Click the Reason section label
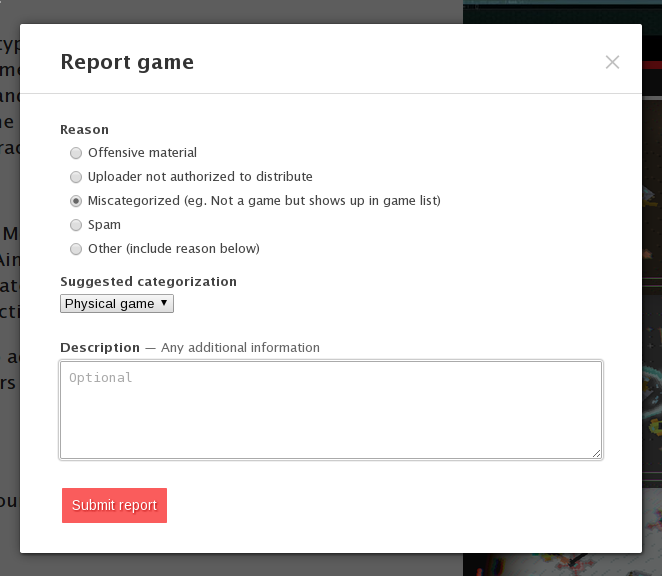The height and width of the screenshot is (576, 662). coord(84,130)
